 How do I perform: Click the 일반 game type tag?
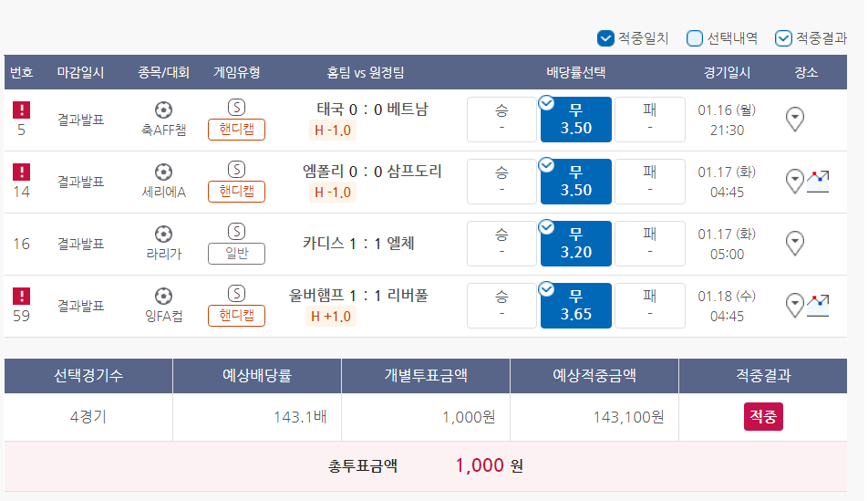236,254
